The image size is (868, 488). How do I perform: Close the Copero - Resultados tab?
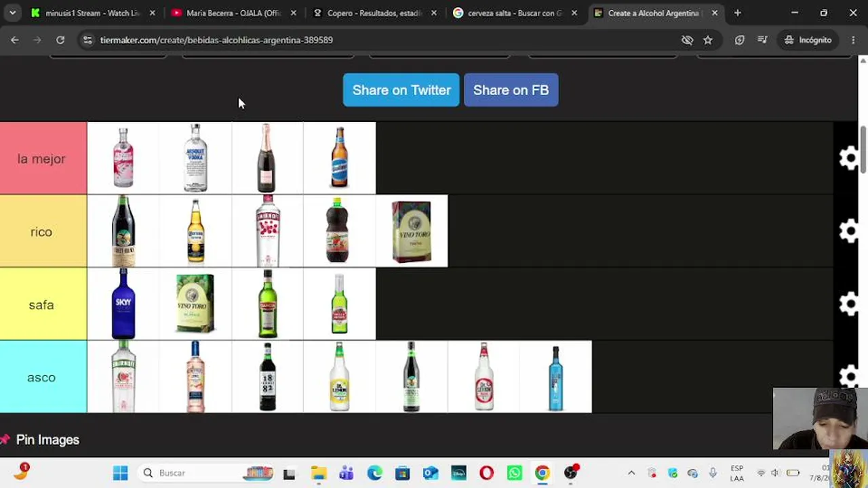coord(434,13)
